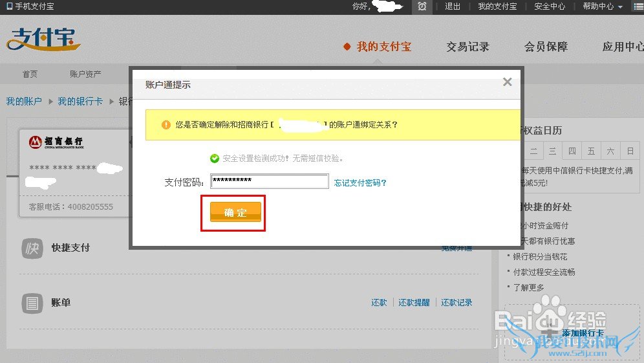Click 银行积分当钱花 list item

click(540, 256)
